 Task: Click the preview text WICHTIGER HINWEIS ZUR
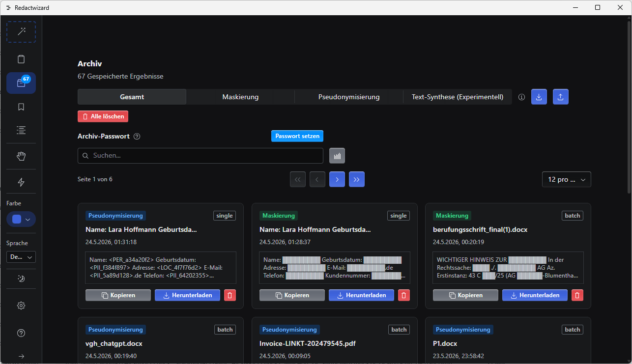pyautogui.click(x=508, y=268)
